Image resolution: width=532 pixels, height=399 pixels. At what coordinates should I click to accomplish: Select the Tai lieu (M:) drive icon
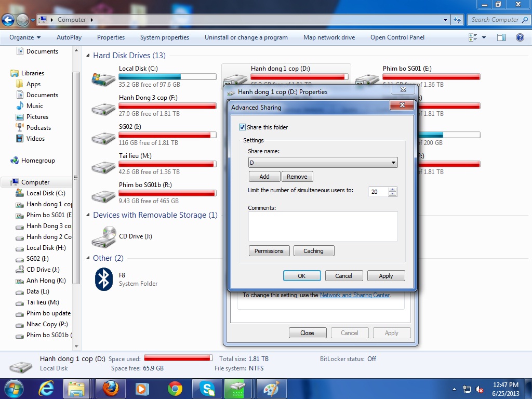click(103, 167)
